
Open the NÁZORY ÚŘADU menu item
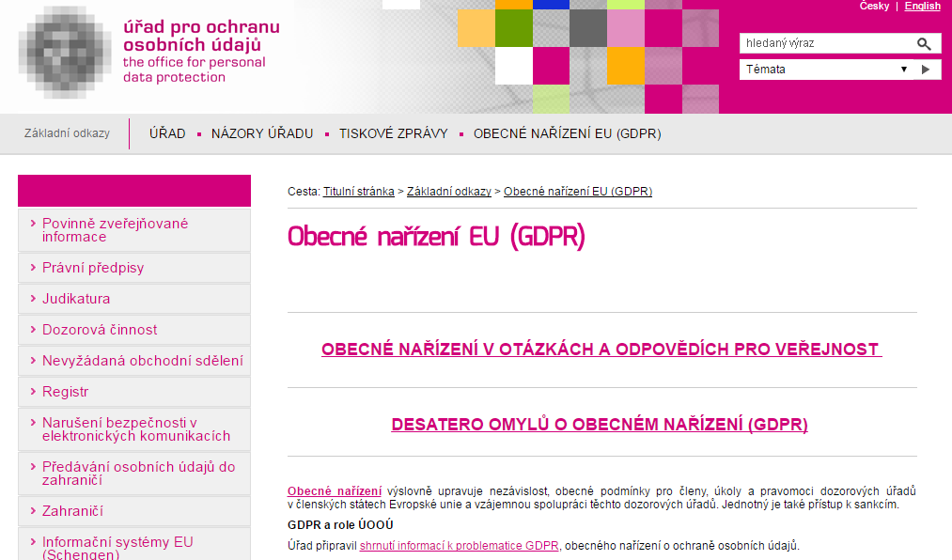(262, 133)
